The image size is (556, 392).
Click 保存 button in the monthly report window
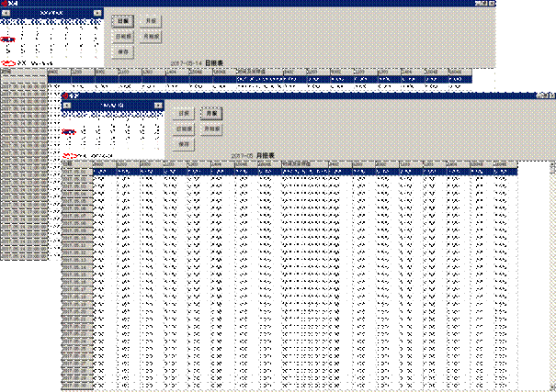(185, 144)
